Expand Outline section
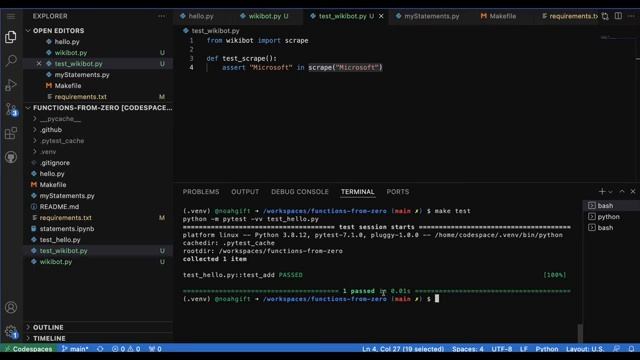 48,327
